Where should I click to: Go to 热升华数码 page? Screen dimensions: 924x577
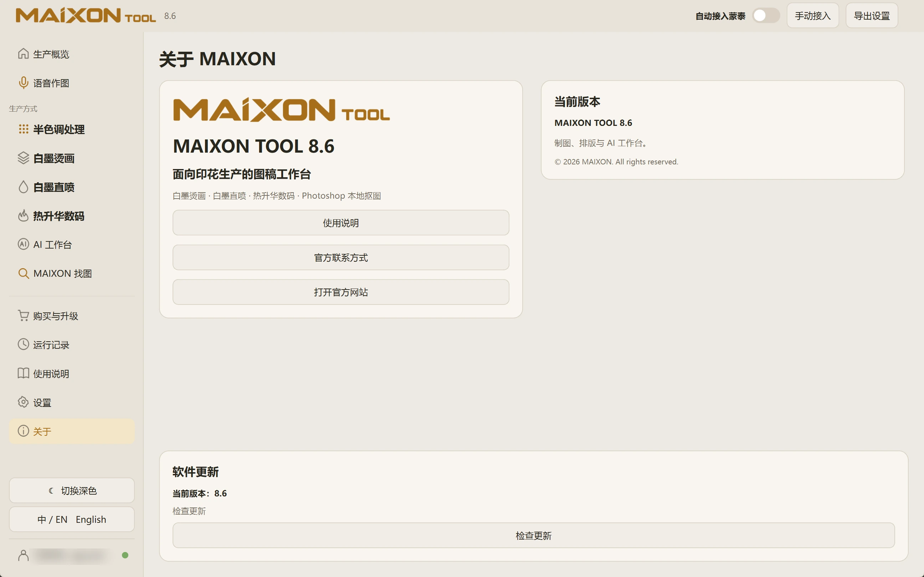pos(72,216)
